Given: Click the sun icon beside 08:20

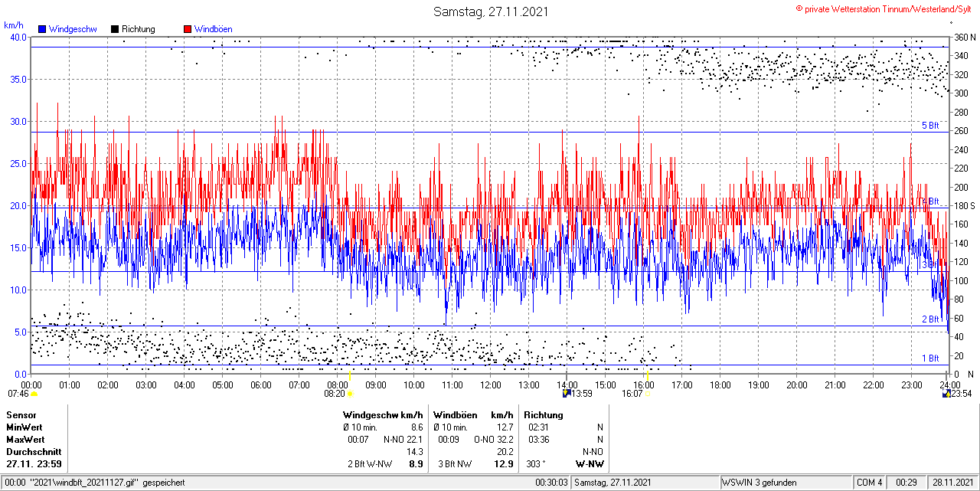Looking at the screenshot, I should pos(350,394).
